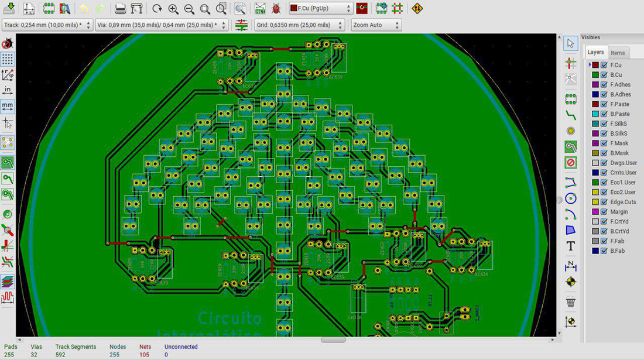Open the Grid size dropdown

tap(299, 25)
